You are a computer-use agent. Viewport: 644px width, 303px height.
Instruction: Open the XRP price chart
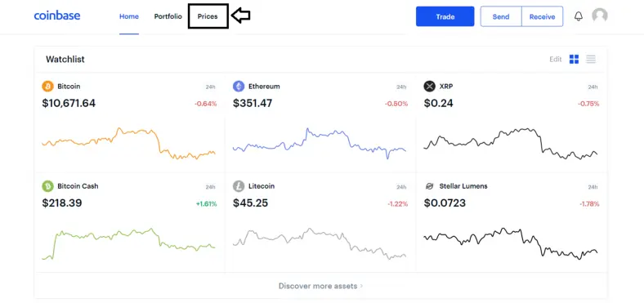coord(511,144)
